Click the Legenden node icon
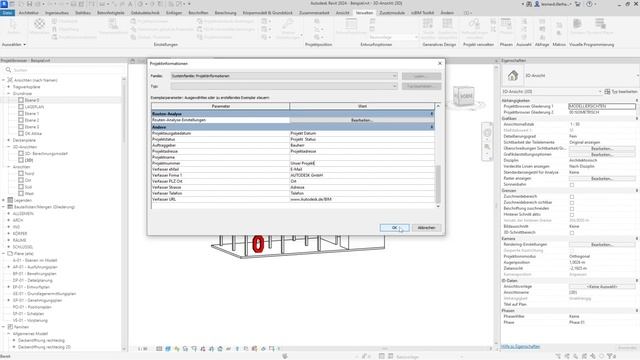This screenshot has height=360, width=640. (x=10, y=200)
